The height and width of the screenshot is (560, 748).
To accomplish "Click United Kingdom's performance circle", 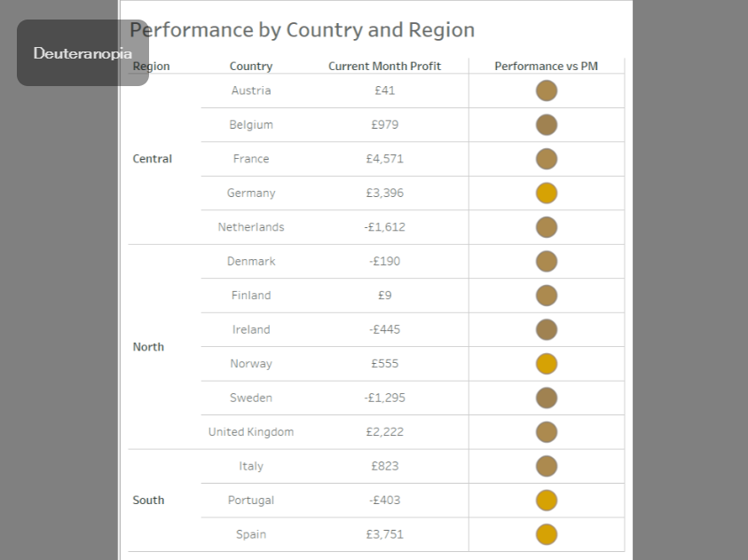I will pos(547,432).
